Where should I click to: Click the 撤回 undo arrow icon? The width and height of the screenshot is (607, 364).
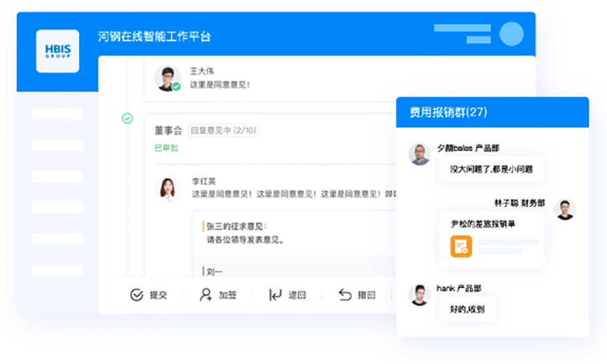tap(345, 295)
